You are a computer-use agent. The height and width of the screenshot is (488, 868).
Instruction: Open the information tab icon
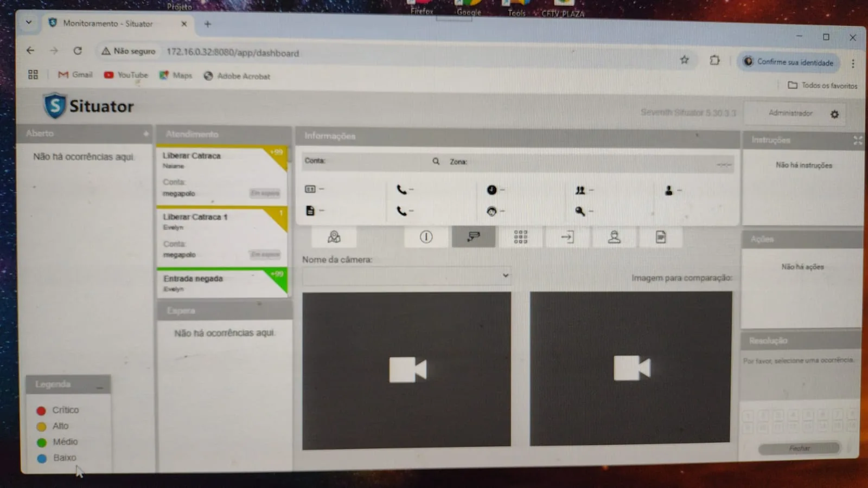tap(426, 237)
